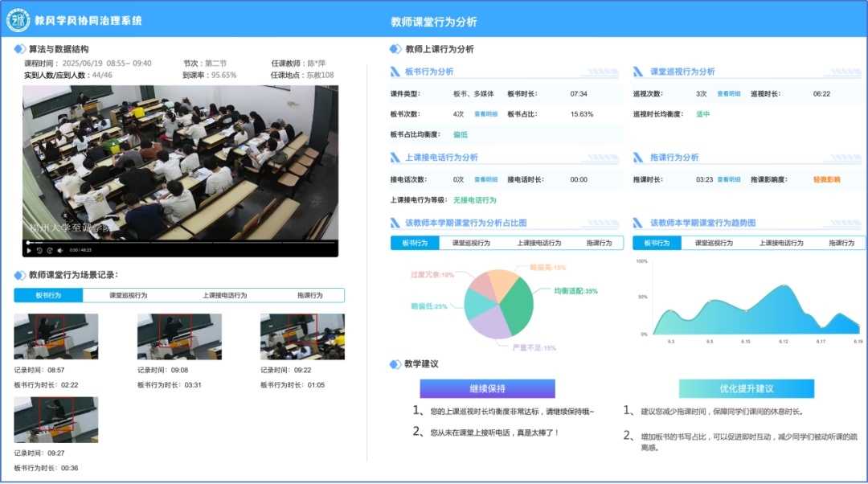Mute the video with the speaker icon
The image size is (868, 484).
pos(61,250)
